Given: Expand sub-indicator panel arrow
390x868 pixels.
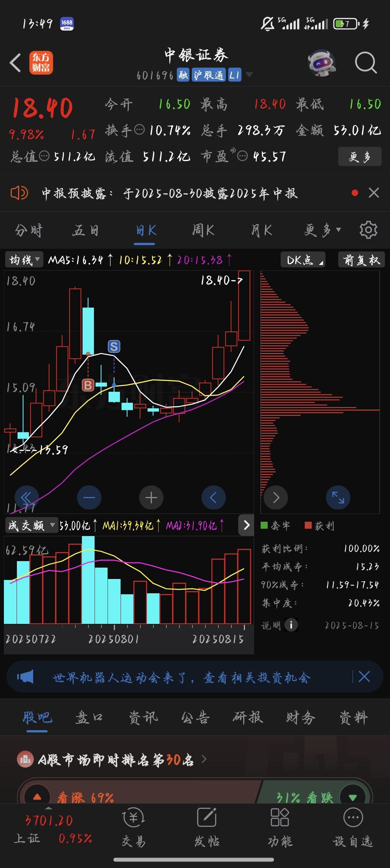Looking at the screenshot, I should tap(246, 525).
